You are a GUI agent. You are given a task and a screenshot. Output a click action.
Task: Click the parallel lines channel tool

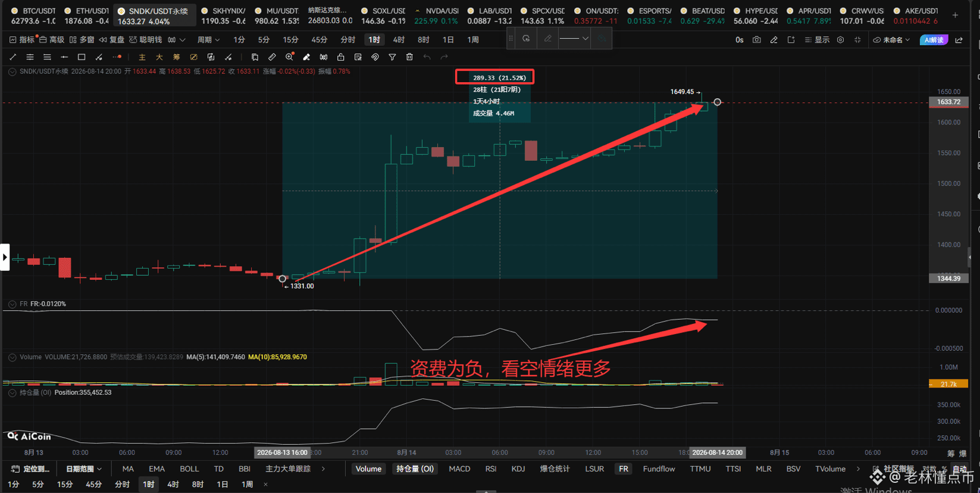point(30,57)
